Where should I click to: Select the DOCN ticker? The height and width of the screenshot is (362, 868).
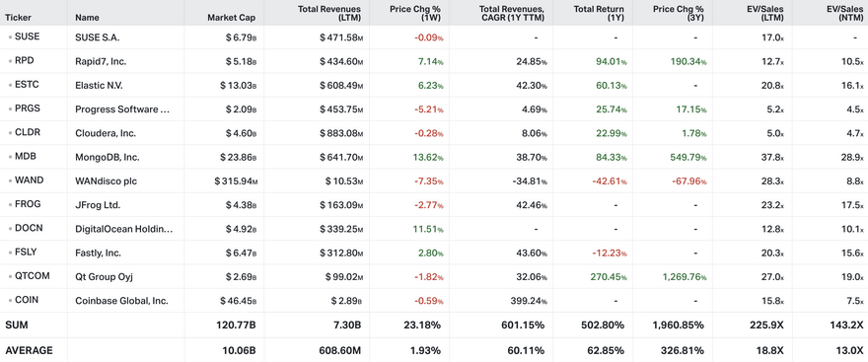click(28, 228)
